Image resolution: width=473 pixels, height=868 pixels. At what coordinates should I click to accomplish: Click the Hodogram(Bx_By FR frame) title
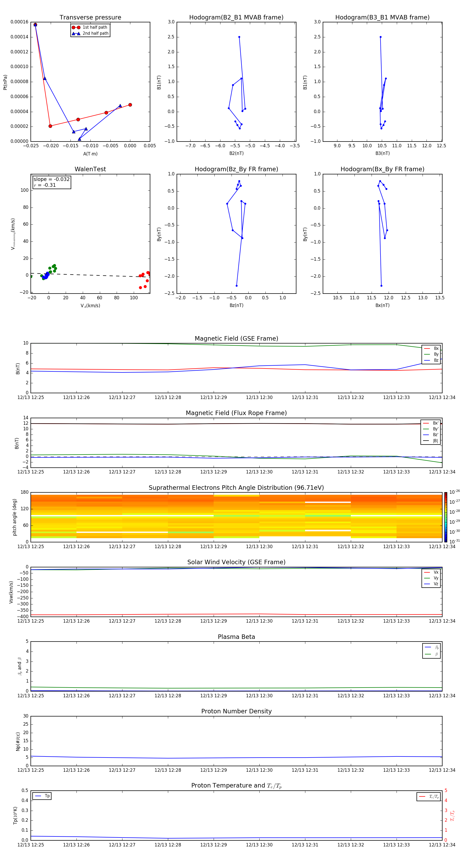[x=382, y=169]
